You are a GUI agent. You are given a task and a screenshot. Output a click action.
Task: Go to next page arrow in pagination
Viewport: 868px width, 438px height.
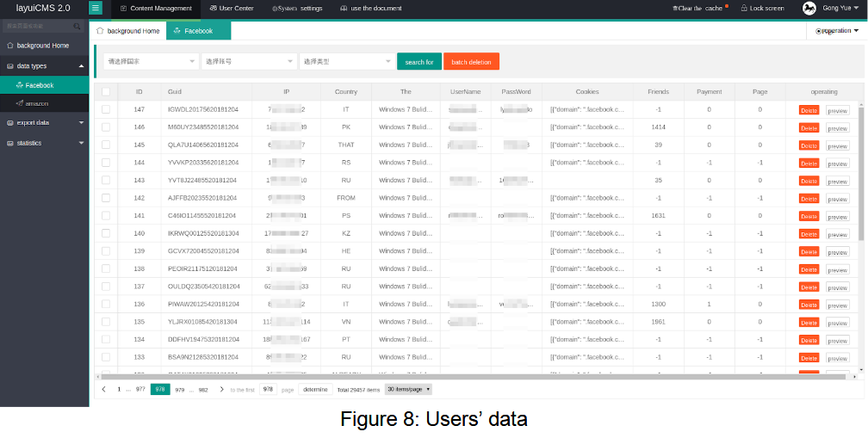click(x=222, y=389)
